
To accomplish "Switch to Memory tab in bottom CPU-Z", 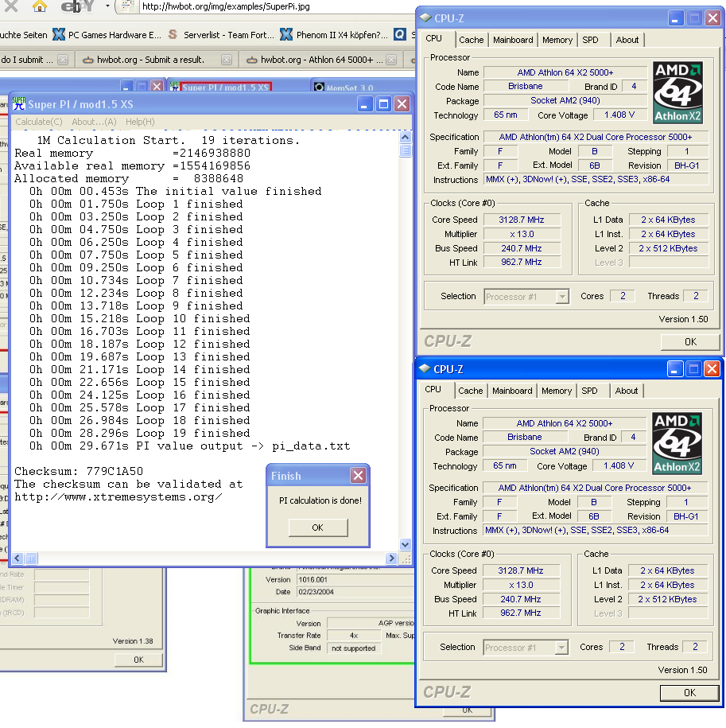I will coord(556,391).
